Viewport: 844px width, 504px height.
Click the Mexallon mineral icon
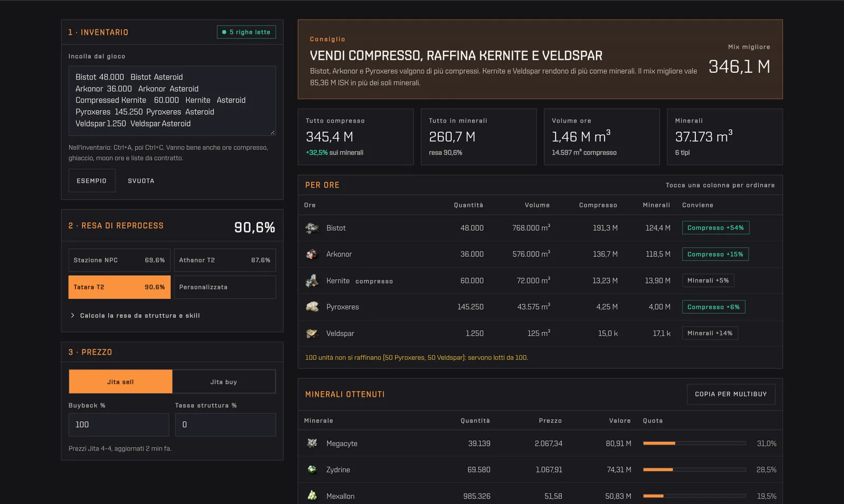click(312, 496)
